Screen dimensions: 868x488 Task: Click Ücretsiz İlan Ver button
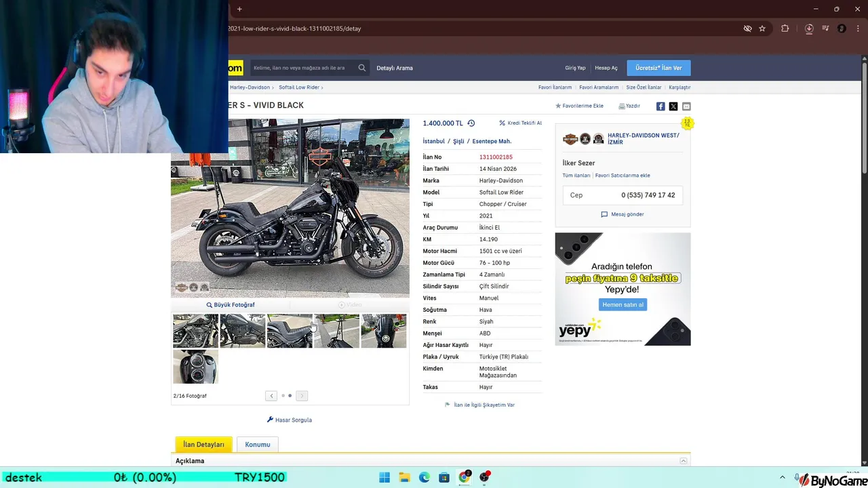[658, 68]
